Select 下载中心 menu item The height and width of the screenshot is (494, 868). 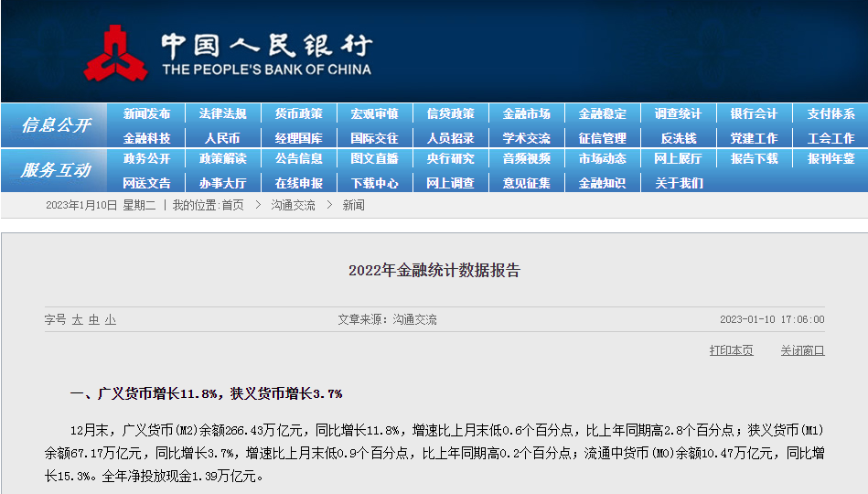[x=375, y=183]
